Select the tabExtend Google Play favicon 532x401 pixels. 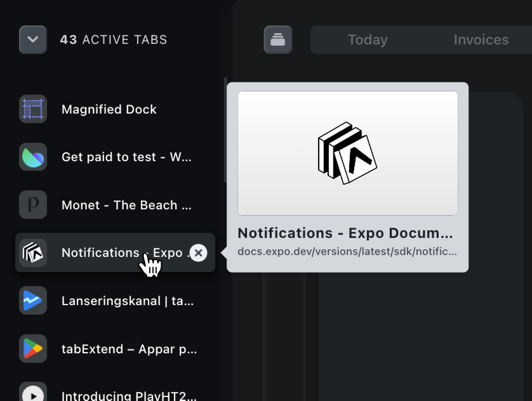coord(33,349)
